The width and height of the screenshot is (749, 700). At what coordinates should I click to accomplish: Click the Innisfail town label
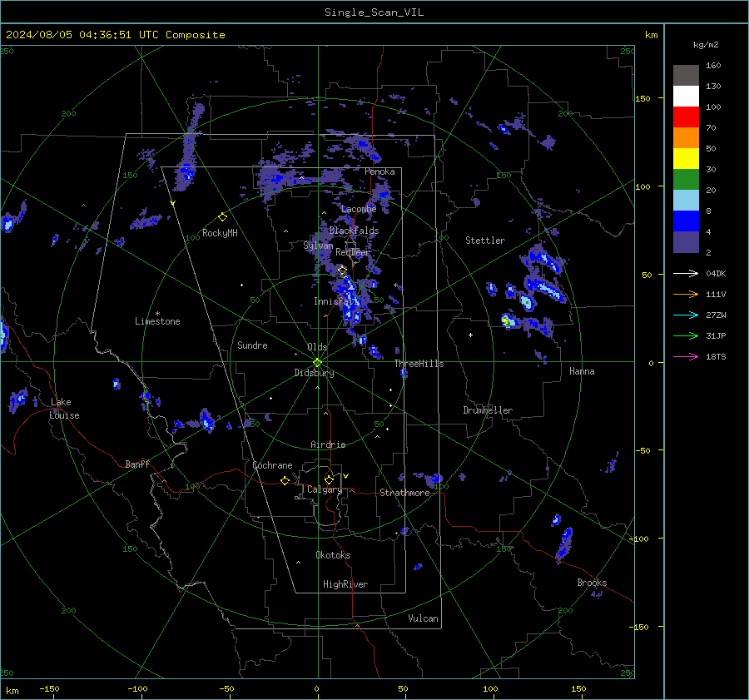click(x=335, y=301)
